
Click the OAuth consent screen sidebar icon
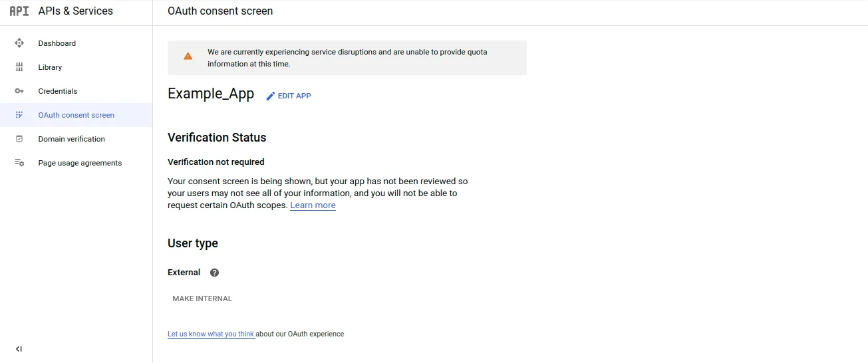19,115
